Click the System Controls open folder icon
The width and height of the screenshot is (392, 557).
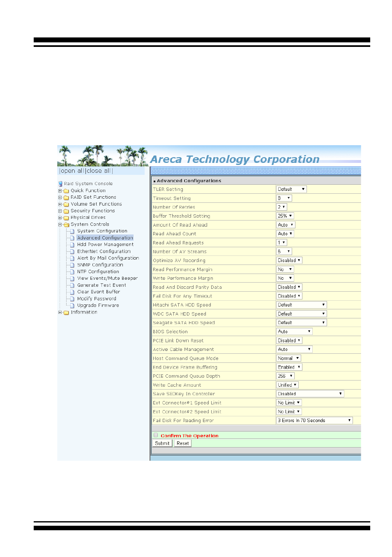click(x=66, y=225)
